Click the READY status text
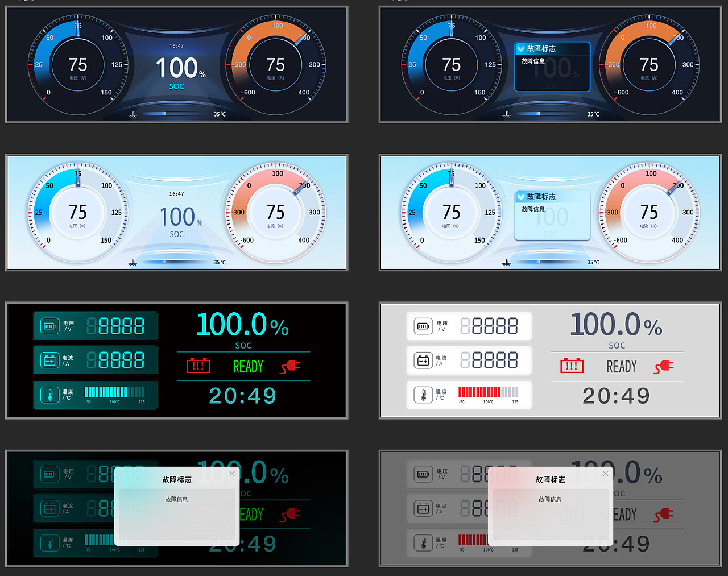728x576 pixels. point(247,367)
